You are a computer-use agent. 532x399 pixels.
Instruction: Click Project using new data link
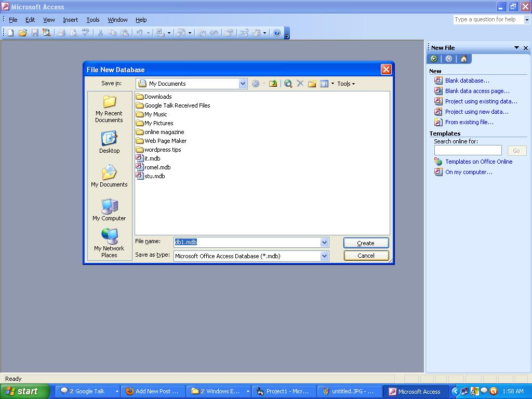click(x=477, y=112)
